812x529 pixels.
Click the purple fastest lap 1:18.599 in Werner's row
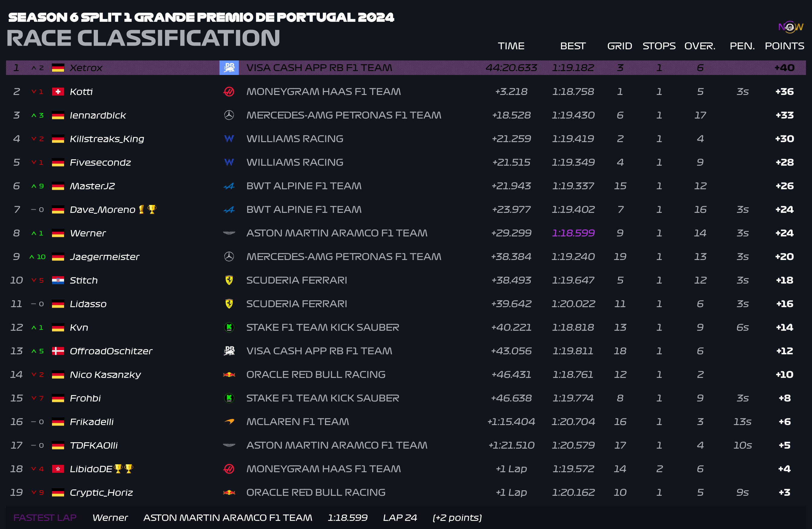pos(573,233)
